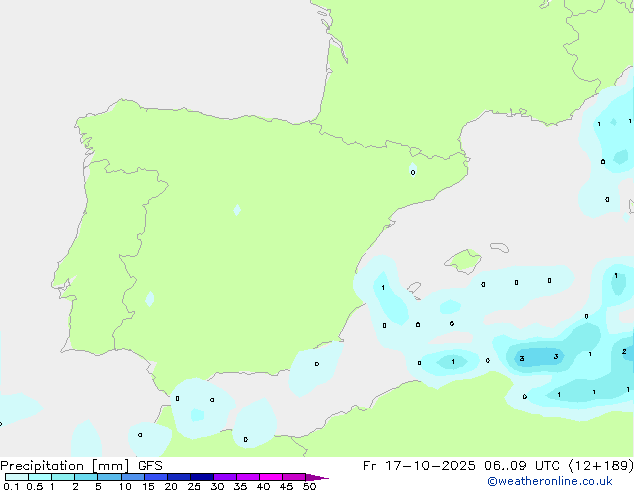Click the 0.1 to 0.5 mm legend swatch
The image size is (634, 490).
click(x=17, y=477)
